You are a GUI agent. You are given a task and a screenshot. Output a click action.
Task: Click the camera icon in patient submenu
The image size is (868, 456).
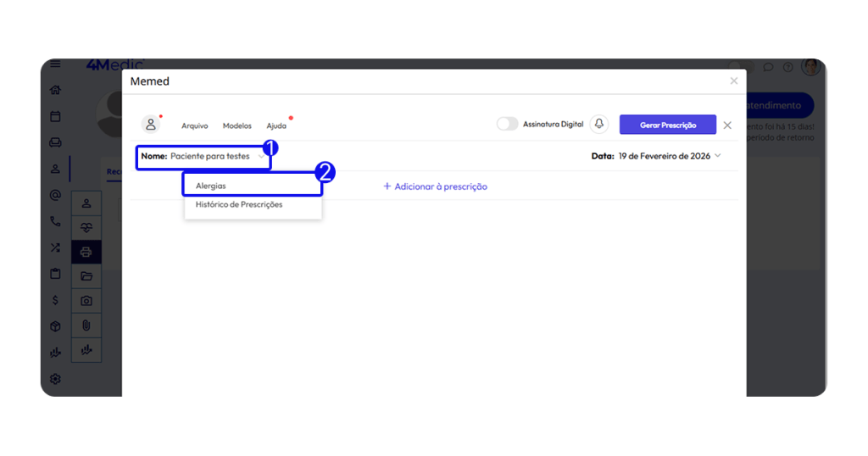pyautogui.click(x=86, y=301)
